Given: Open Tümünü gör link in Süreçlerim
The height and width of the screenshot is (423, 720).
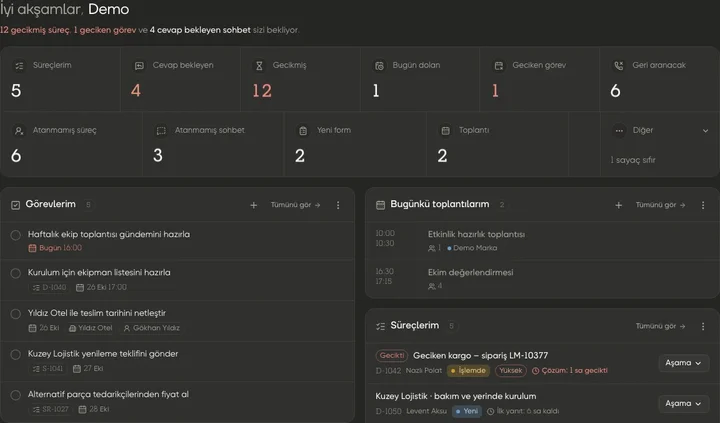Looking at the screenshot, I should pyautogui.click(x=660, y=326).
